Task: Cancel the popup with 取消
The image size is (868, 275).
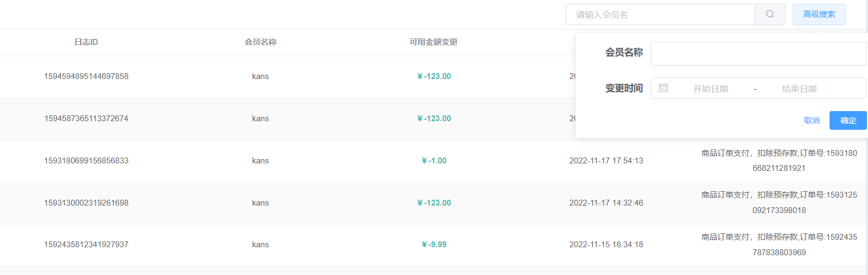Action: (x=811, y=121)
